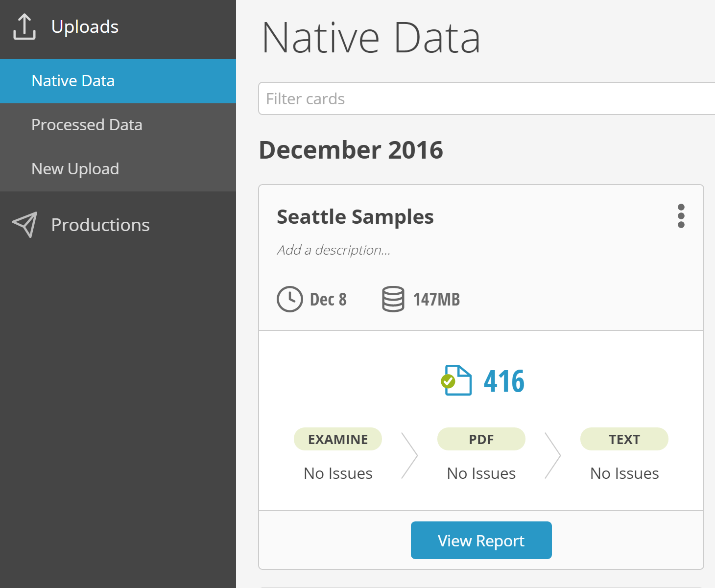This screenshot has height=588, width=715.
Task: Click the Productions paper-plane icon
Action: 24,225
